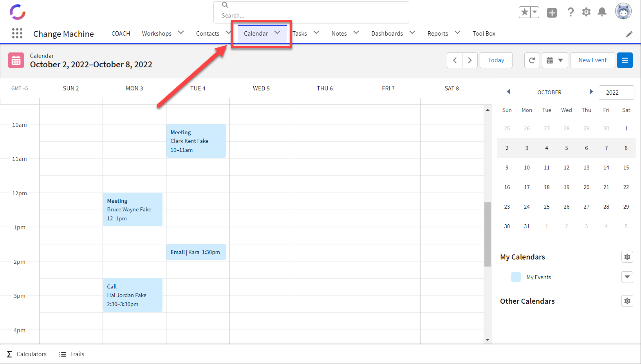The height and width of the screenshot is (364, 641).
Task: Open the user avatar profile menu
Action: point(623,11)
